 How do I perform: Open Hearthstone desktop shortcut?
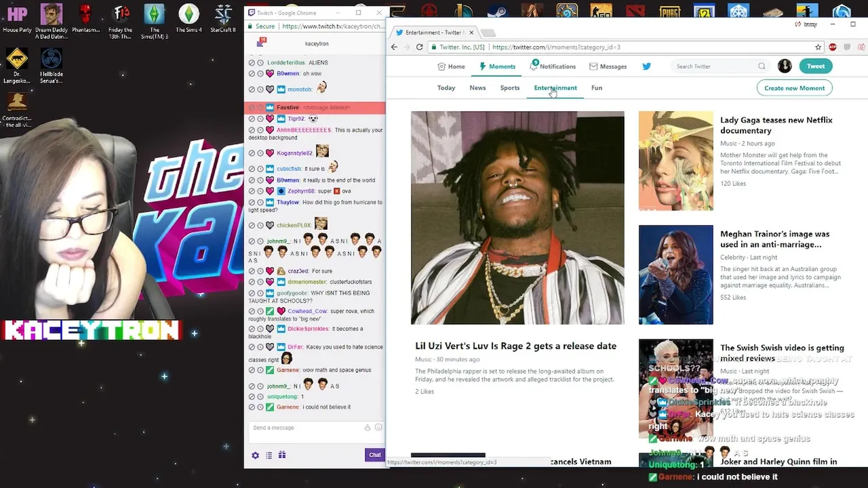pyautogui.click(x=567, y=9)
